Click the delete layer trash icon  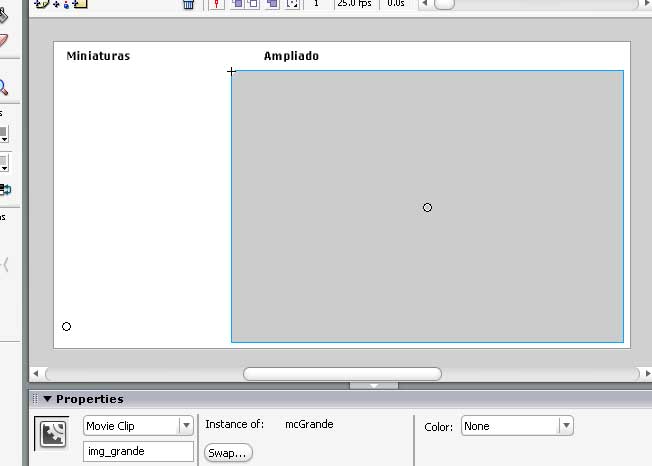[188, 4]
